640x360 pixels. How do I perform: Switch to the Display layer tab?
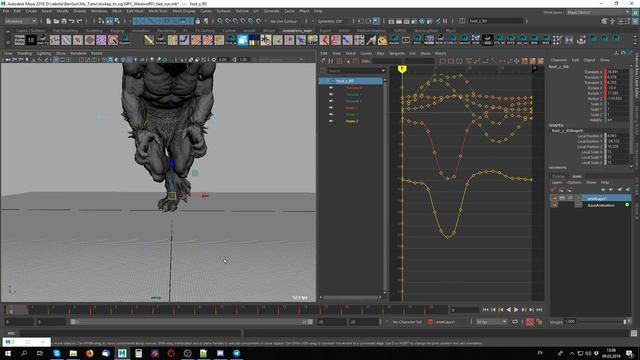coord(558,176)
